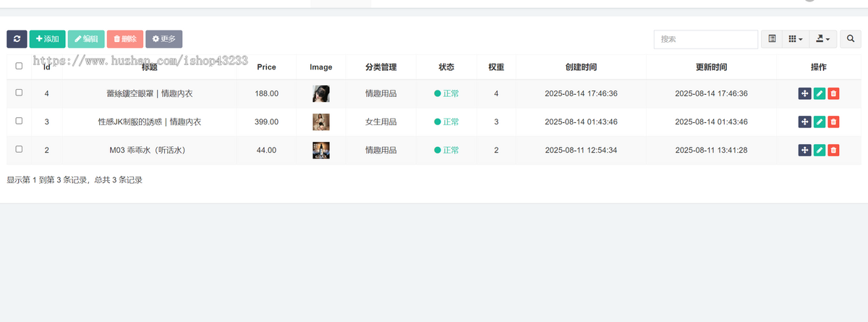
Task: Open the thumbnail image in row ID 4
Action: click(321, 93)
